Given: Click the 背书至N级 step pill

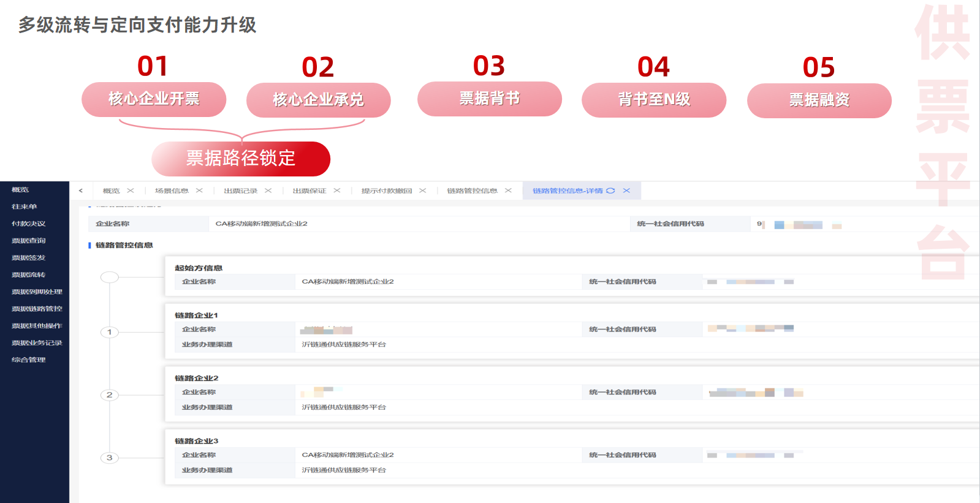Looking at the screenshot, I should point(654,100).
